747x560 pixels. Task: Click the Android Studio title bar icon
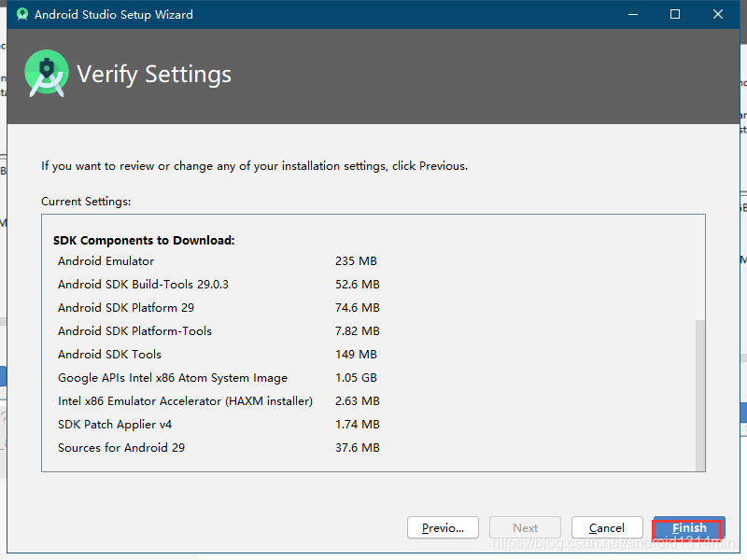coord(21,14)
